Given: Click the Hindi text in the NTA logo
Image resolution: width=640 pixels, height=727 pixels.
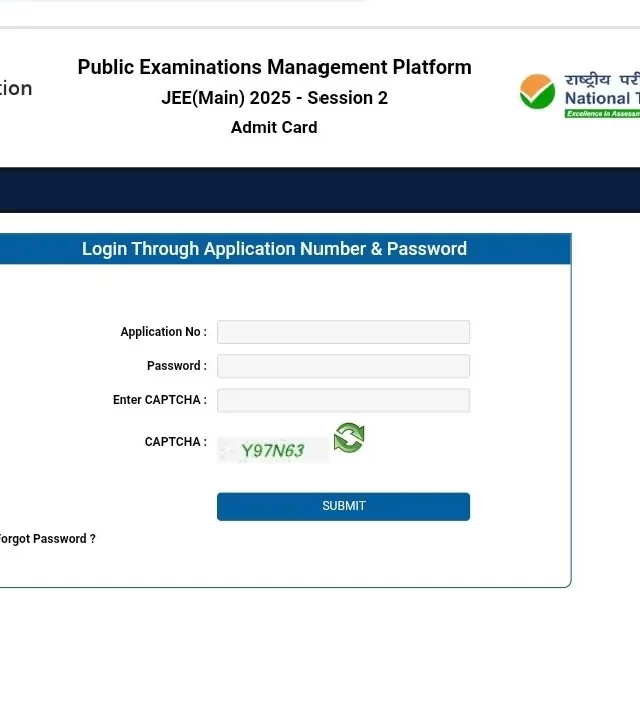Looking at the screenshot, I should pyautogui.click(x=601, y=79).
